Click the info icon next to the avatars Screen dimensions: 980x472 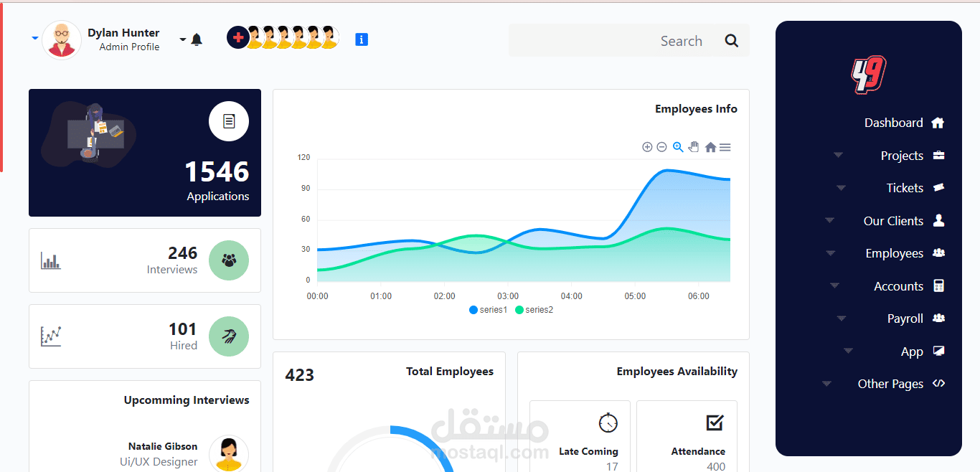point(361,39)
